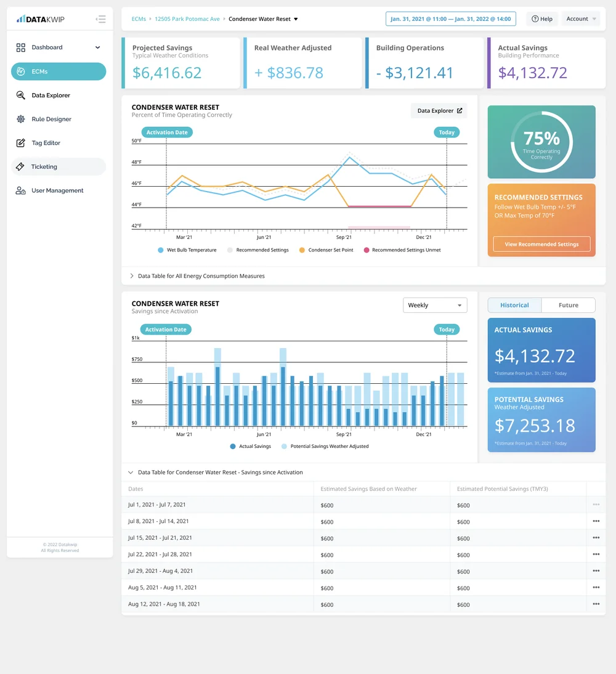Screen dimensions: 616x674
Task: Click Activation Date marker on temperature chart
Action: [167, 132]
